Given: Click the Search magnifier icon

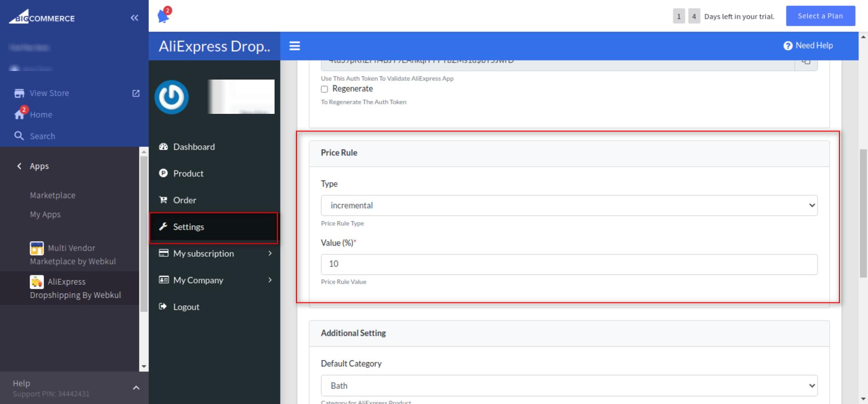Looking at the screenshot, I should point(19,136).
